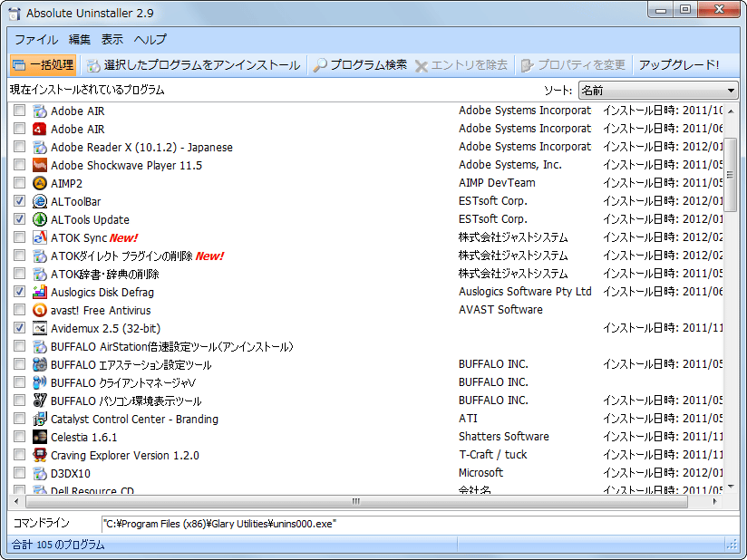Click the vertical scrollbar thumb
Viewport: 747px width, 560px height.
point(731,175)
